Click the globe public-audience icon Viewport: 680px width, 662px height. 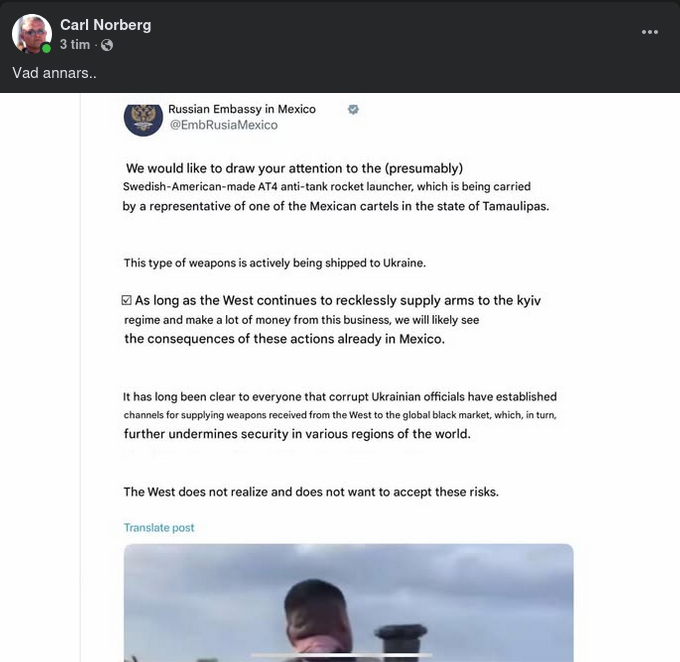tap(107, 45)
